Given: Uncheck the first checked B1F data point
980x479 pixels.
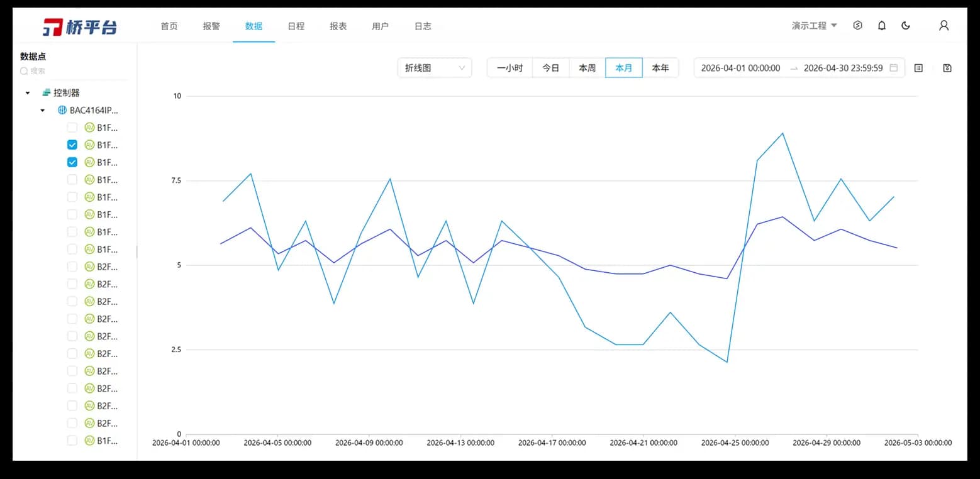Looking at the screenshot, I should [72, 145].
